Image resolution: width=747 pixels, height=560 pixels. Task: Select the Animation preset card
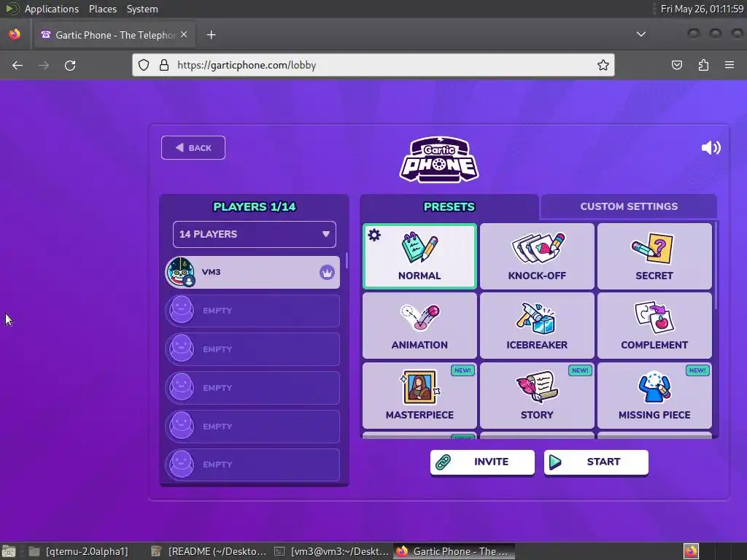[x=419, y=326]
